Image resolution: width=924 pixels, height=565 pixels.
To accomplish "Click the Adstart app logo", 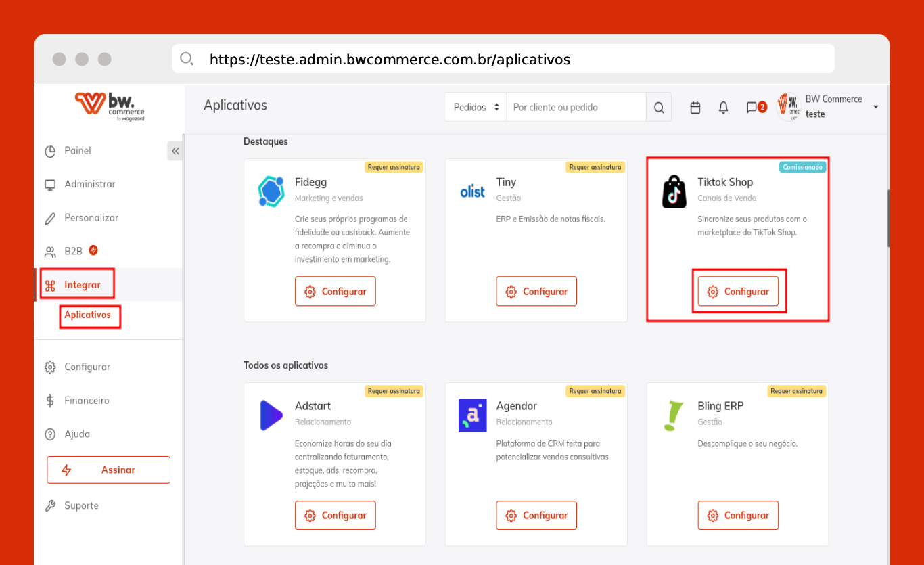I will click(x=271, y=415).
